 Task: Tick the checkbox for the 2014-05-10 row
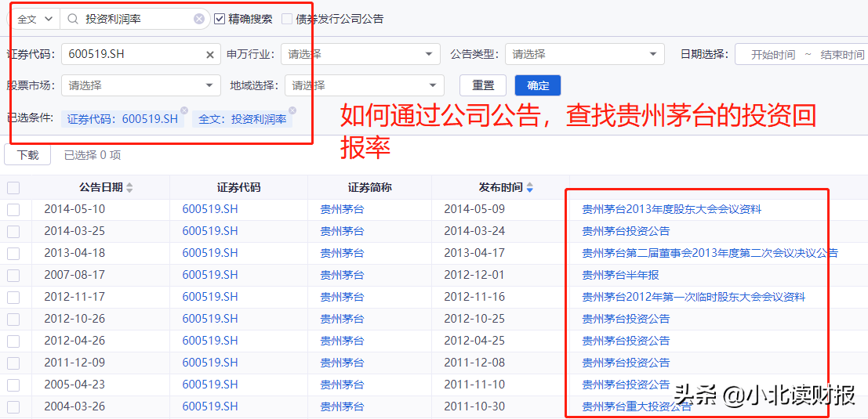pyautogui.click(x=13, y=210)
